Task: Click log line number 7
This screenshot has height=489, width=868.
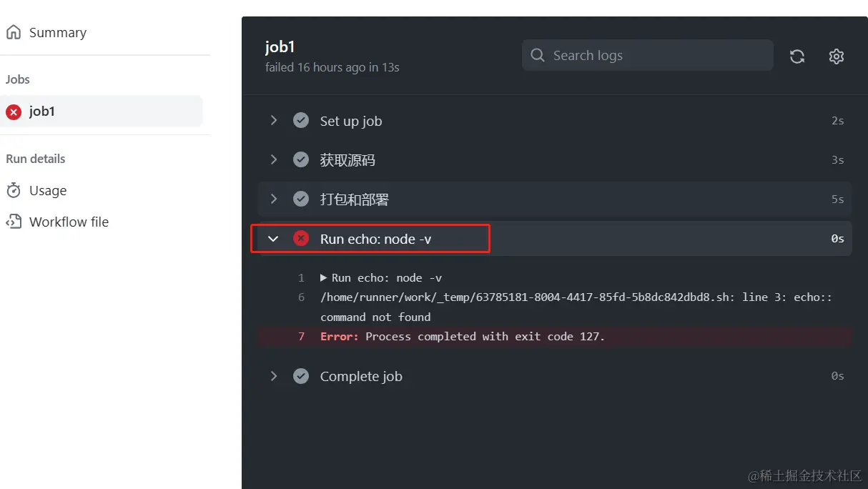Action: (x=302, y=336)
